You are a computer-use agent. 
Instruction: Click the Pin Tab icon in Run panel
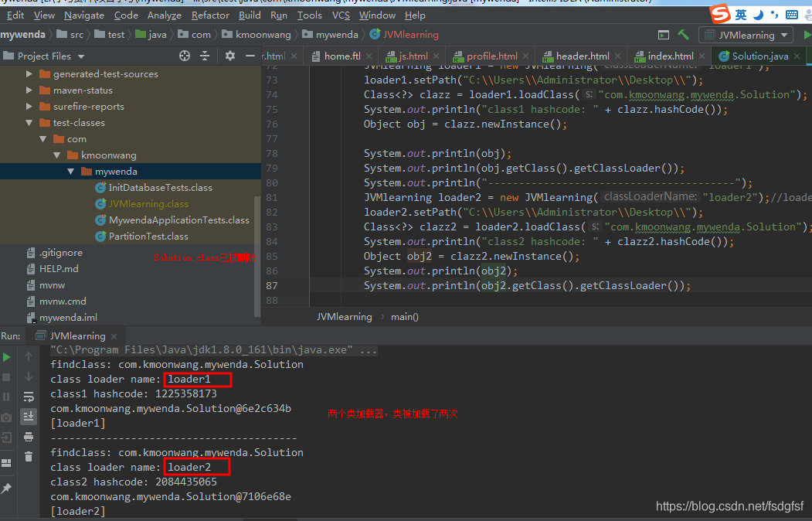(x=7, y=488)
